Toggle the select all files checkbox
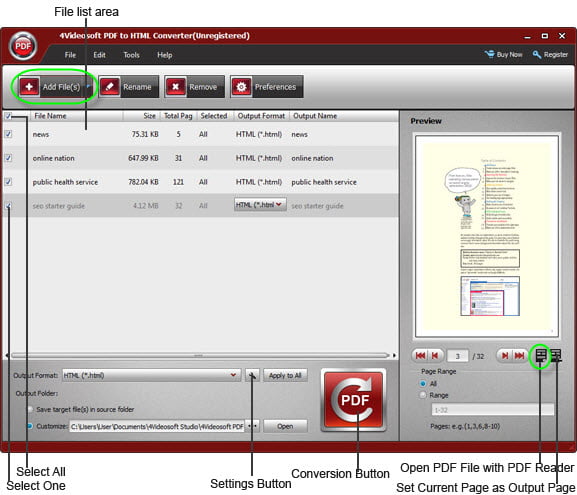577x495 pixels. 8,116
